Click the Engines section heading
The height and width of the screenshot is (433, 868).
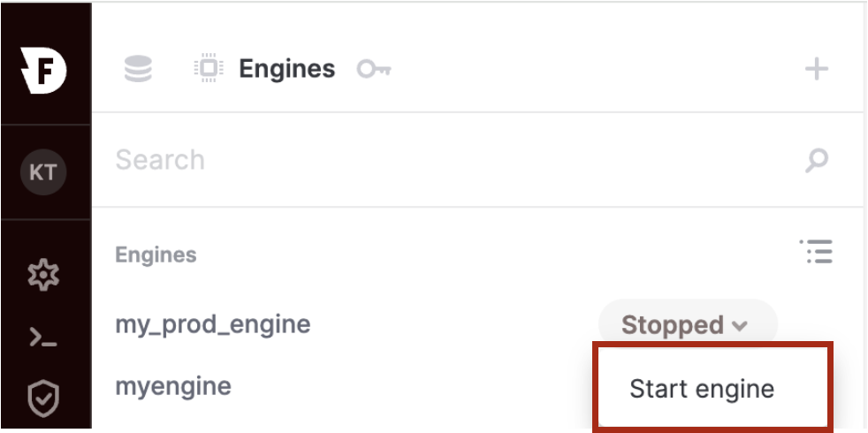pos(156,254)
